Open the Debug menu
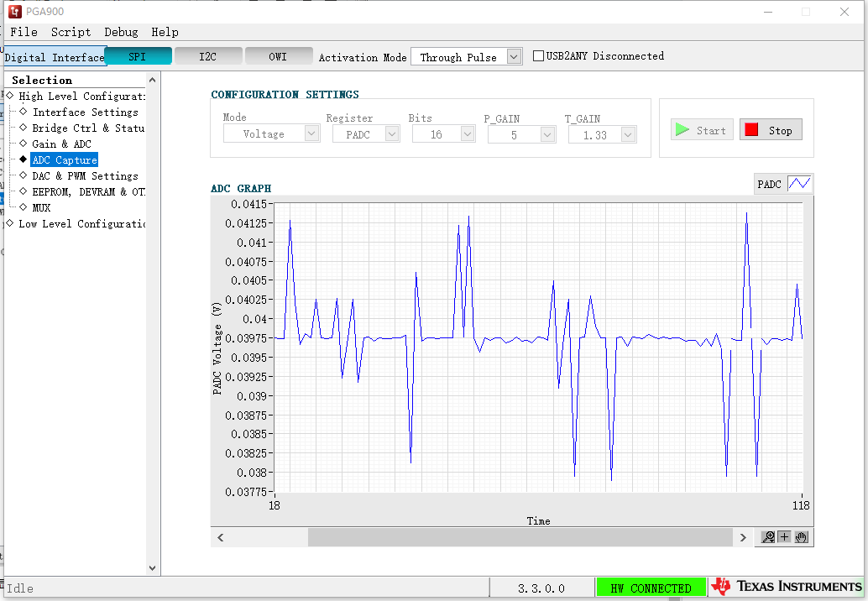 [x=121, y=32]
